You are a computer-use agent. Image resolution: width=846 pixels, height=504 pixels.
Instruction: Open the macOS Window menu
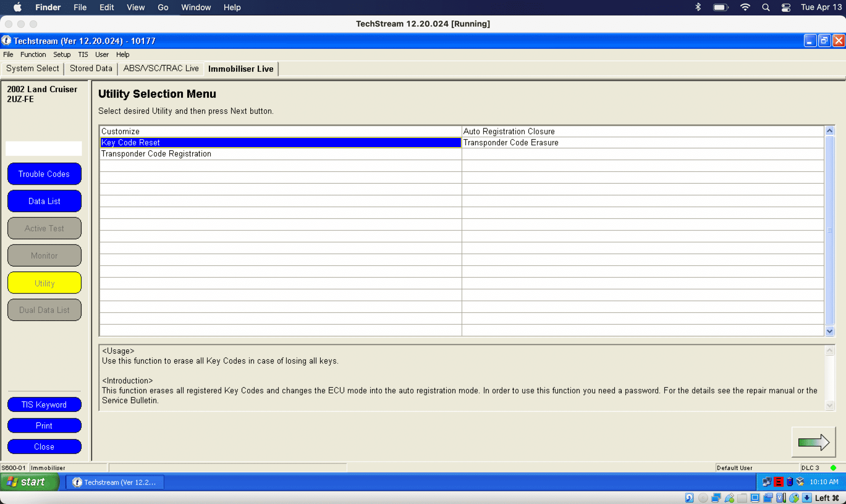point(196,7)
